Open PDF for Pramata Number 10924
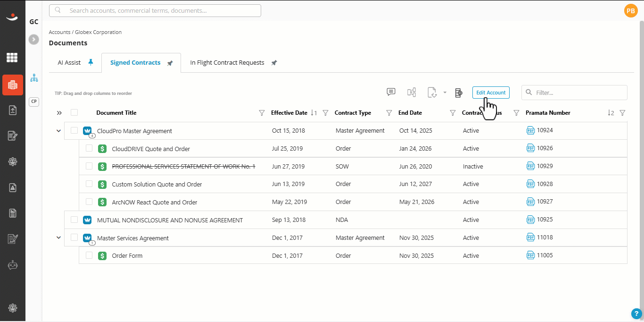644x322 pixels. [x=531, y=130]
